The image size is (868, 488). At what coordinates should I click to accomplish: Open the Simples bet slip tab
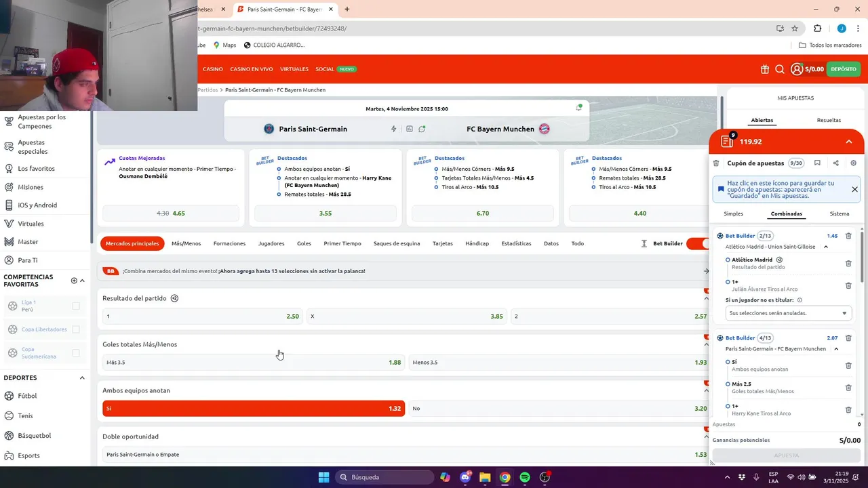733,213
